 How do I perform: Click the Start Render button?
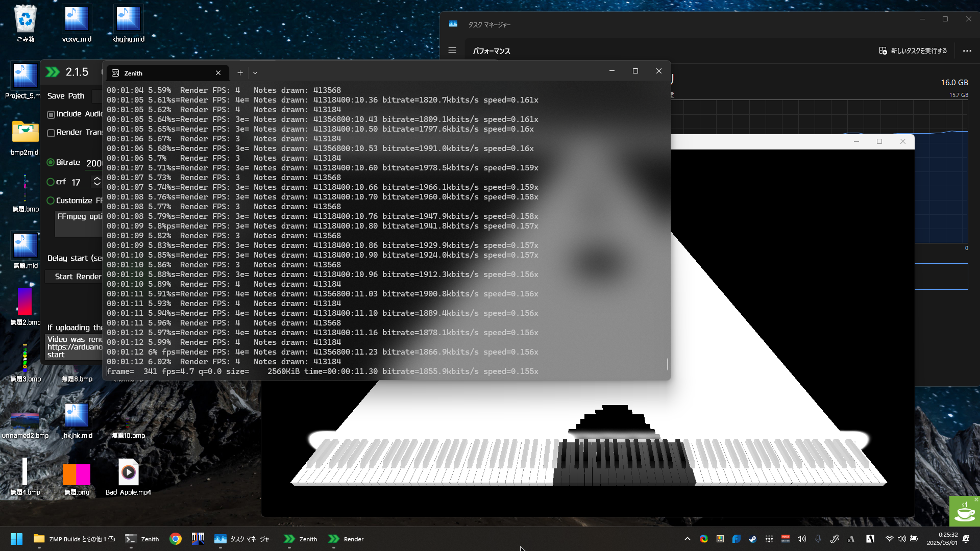click(78, 277)
